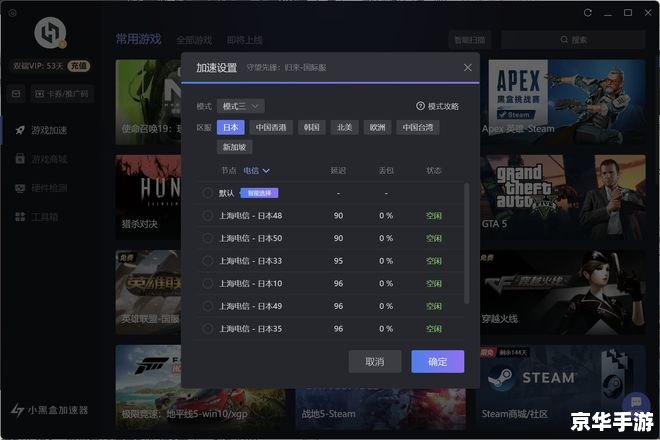Click the user avatar logo at top left
This screenshot has height=440, width=660.
(x=50, y=33)
